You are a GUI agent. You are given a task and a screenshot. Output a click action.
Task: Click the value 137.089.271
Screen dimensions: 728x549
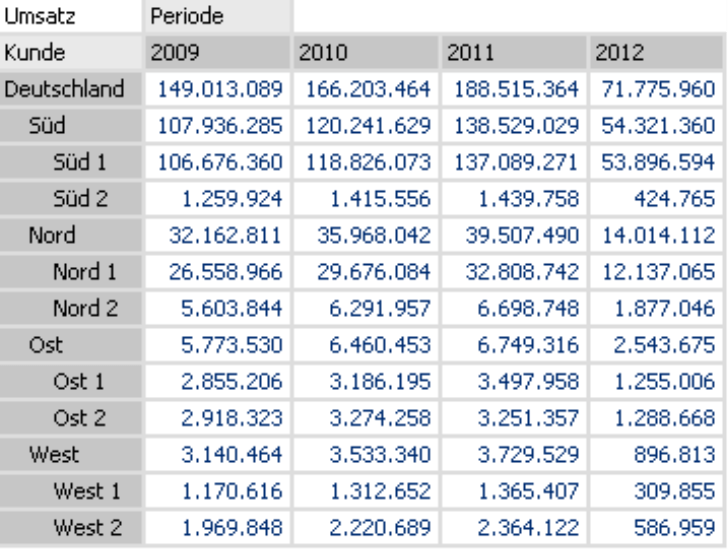pos(514,162)
